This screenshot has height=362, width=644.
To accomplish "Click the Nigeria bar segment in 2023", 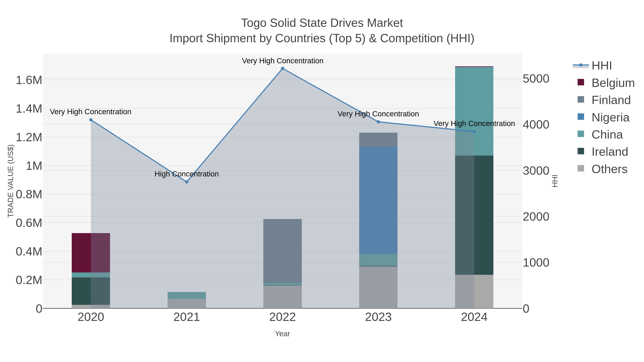I will (378, 200).
